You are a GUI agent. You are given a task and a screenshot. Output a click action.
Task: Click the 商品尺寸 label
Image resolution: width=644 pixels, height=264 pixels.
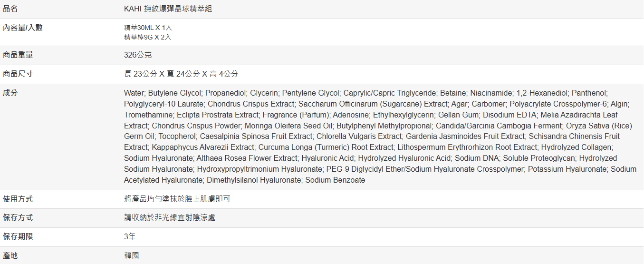[x=18, y=74]
